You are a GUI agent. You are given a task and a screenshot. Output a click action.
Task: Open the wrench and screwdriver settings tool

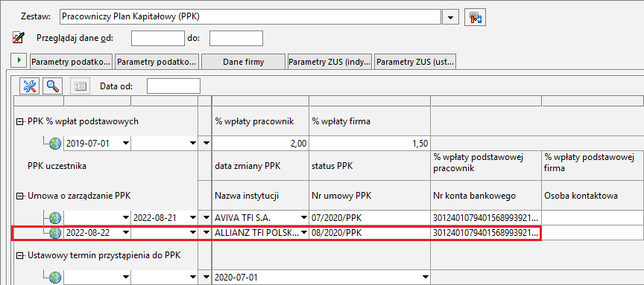click(x=30, y=86)
